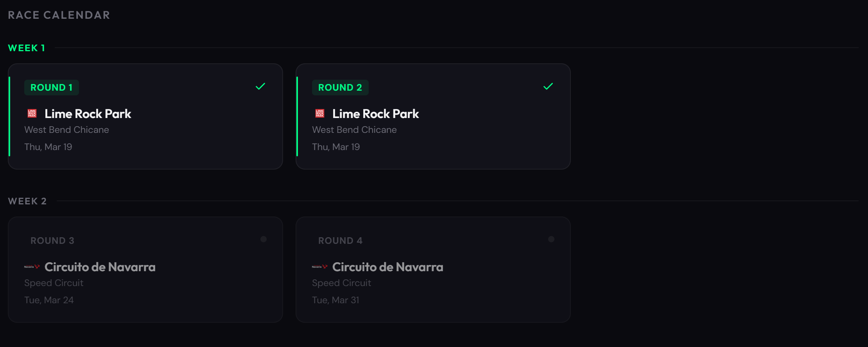Select the Week 1 section header
Image resolution: width=868 pixels, height=347 pixels.
(27, 48)
